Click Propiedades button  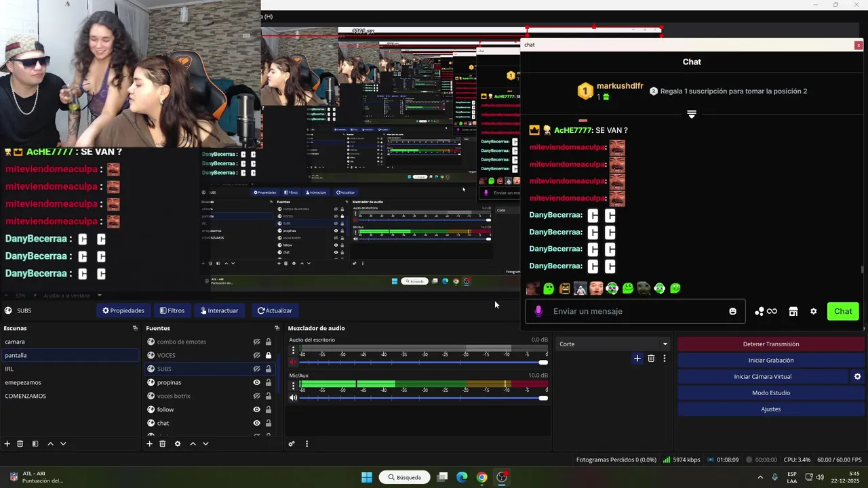coord(123,310)
